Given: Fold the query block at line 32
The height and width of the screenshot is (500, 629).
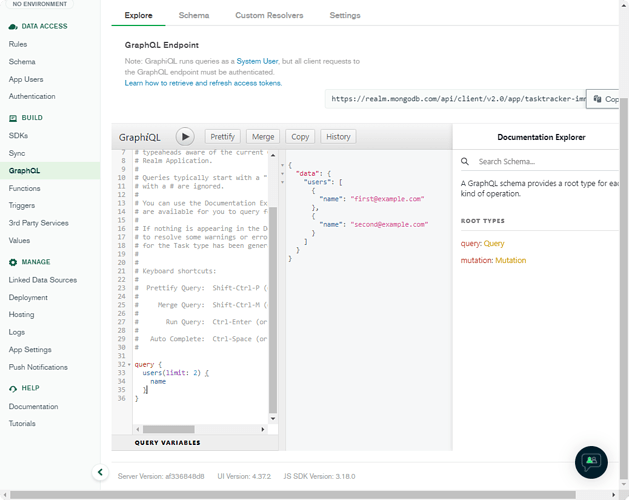Looking at the screenshot, I should 131,364.
